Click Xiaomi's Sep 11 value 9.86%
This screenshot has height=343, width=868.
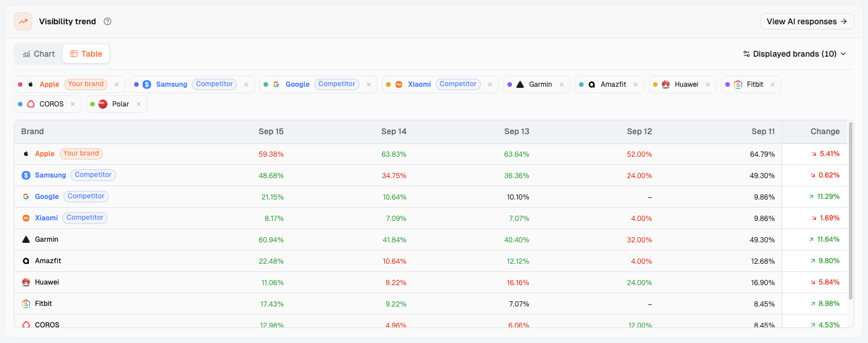[x=763, y=218]
